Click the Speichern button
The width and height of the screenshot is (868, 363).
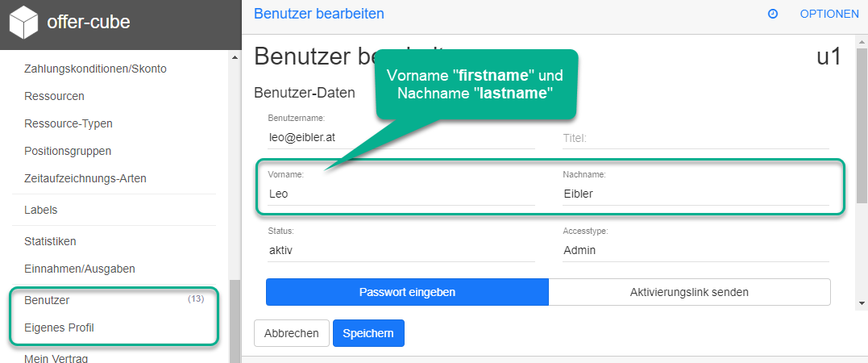click(368, 333)
